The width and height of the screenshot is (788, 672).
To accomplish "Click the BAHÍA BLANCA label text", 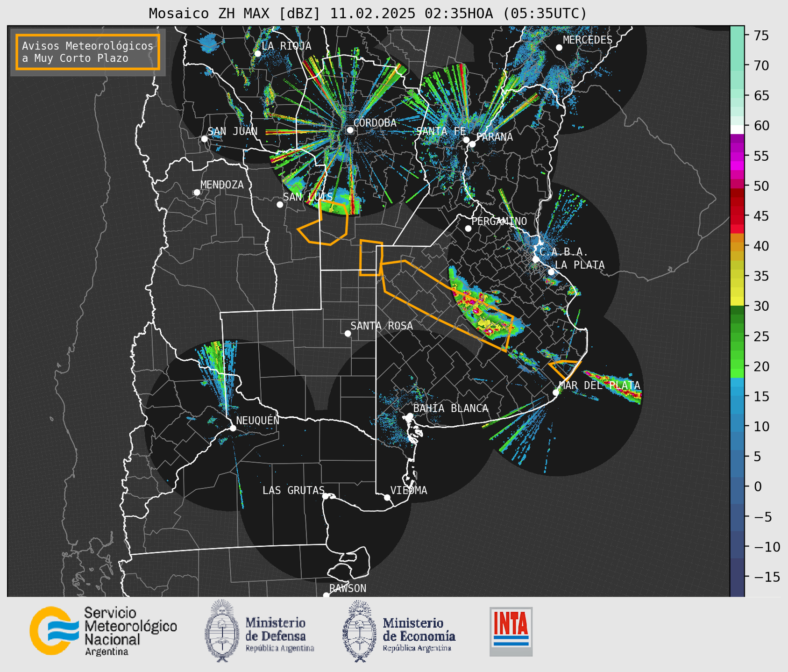I will pos(451,408).
